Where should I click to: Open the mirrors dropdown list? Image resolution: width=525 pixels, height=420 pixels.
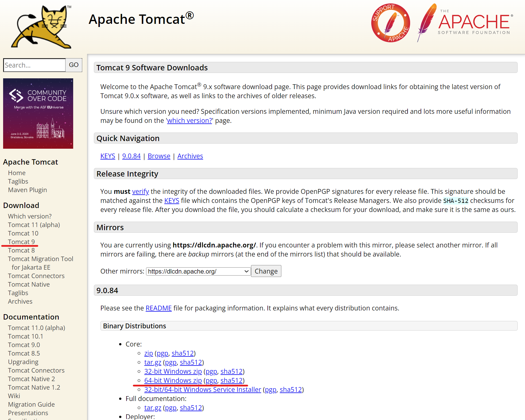(198, 271)
